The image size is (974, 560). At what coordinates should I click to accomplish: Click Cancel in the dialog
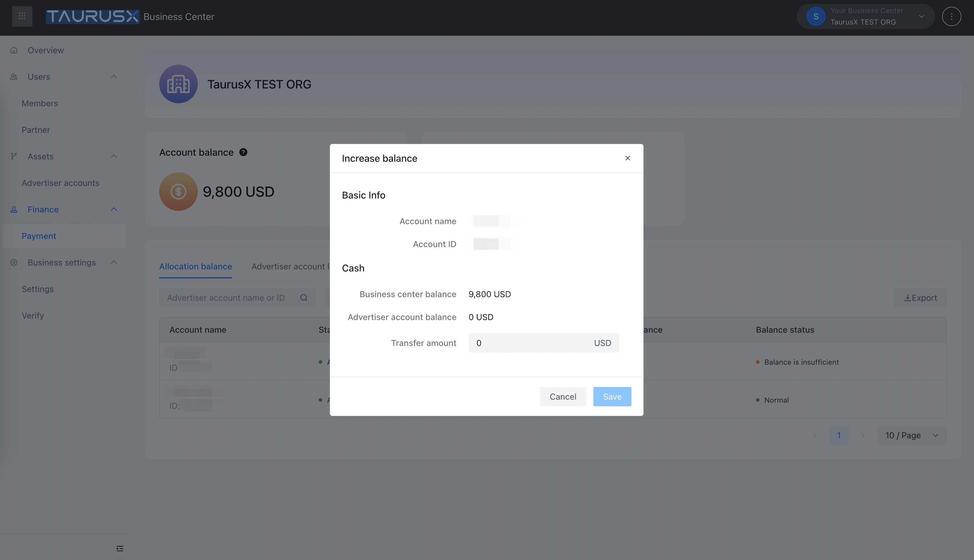coord(563,397)
